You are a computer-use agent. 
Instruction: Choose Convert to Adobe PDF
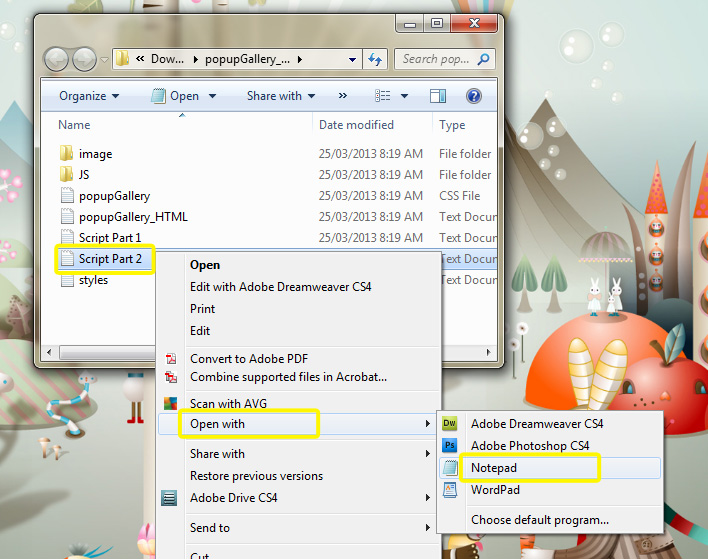click(246, 359)
